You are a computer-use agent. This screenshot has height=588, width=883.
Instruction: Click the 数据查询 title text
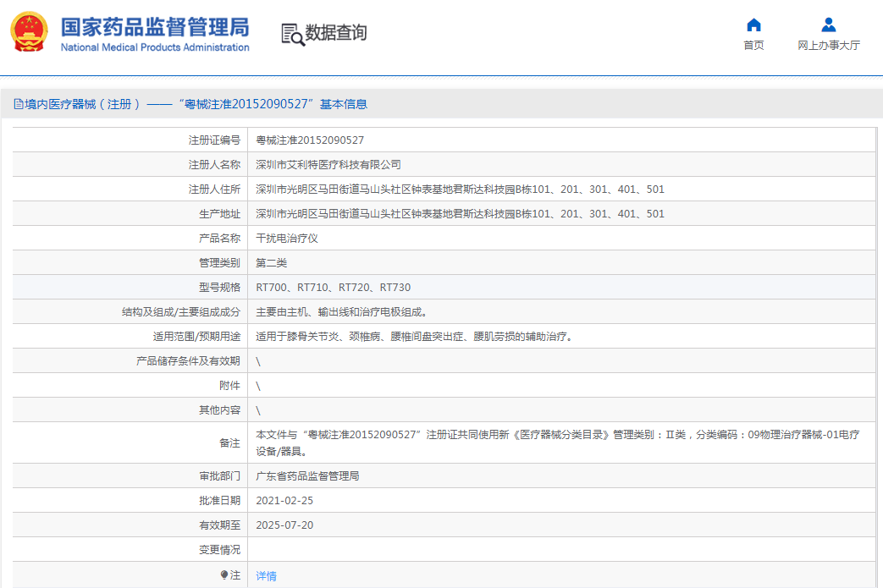coord(336,33)
